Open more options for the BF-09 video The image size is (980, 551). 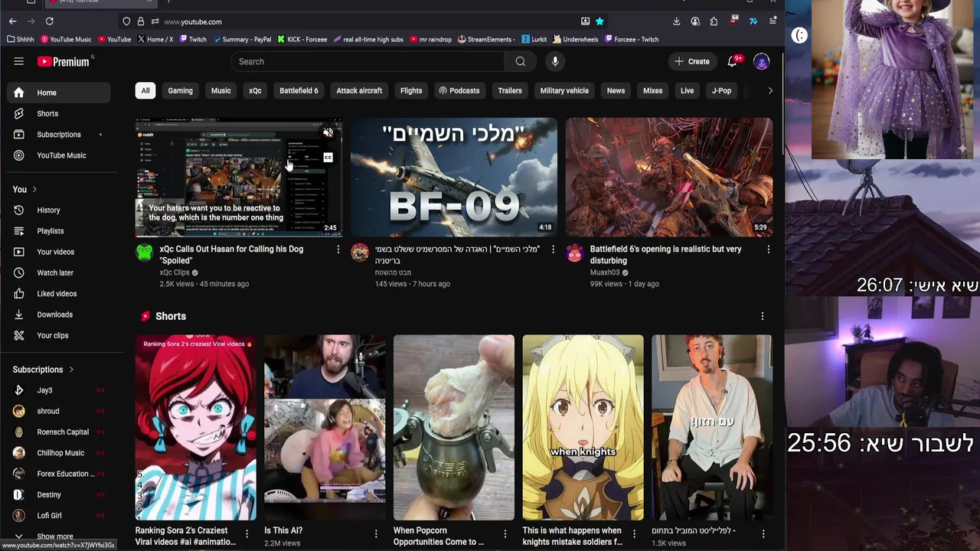click(554, 249)
